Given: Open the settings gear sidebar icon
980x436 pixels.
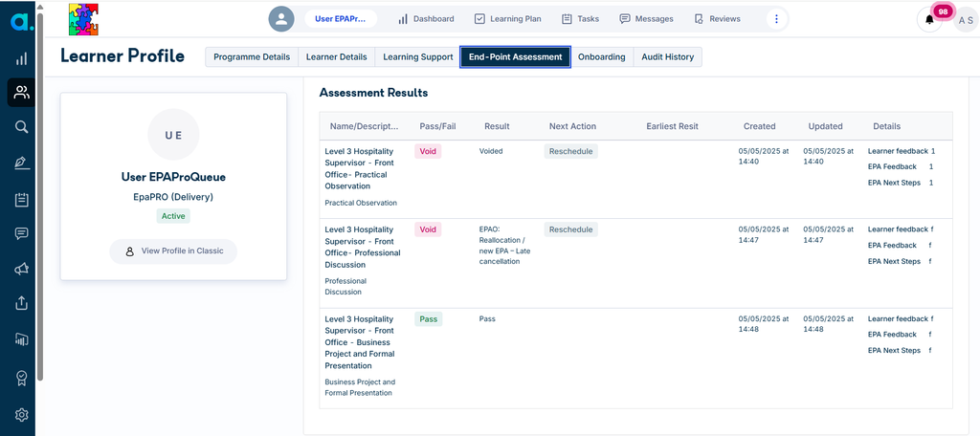Looking at the screenshot, I should (x=21, y=415).
